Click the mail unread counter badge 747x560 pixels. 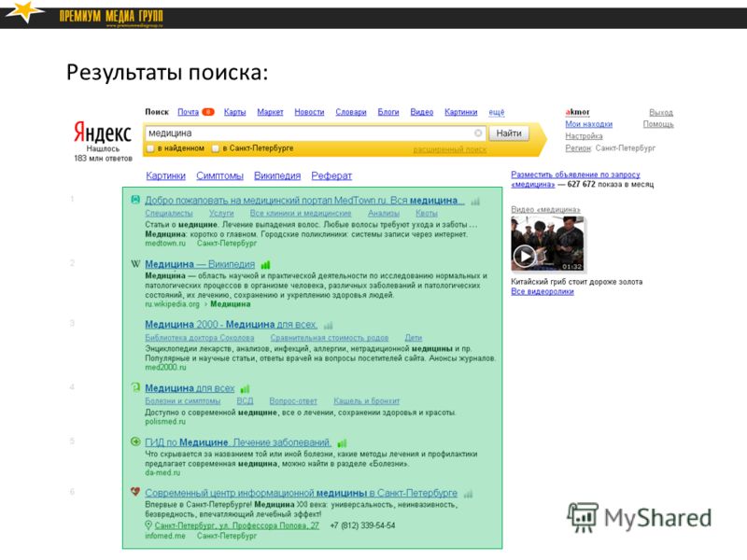click(208, 112)
